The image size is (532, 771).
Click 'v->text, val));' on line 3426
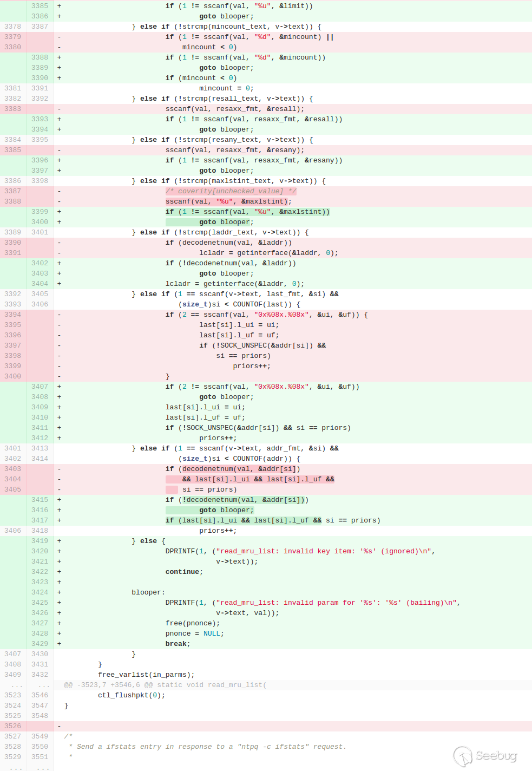[x=247, y=613]
